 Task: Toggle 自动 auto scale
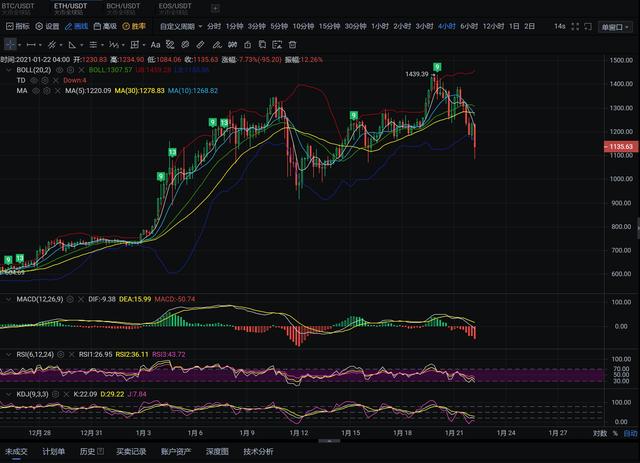click(x=631, y=433)
